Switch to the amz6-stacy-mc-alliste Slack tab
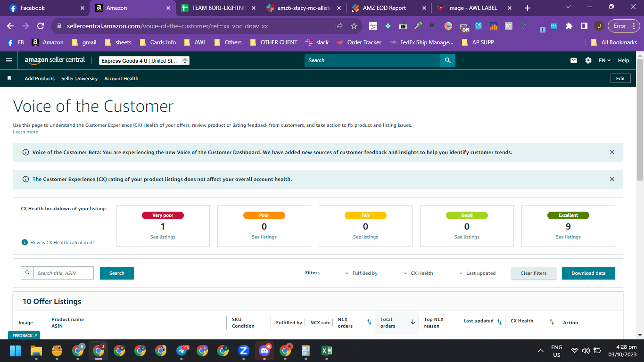 coord(303,8)
